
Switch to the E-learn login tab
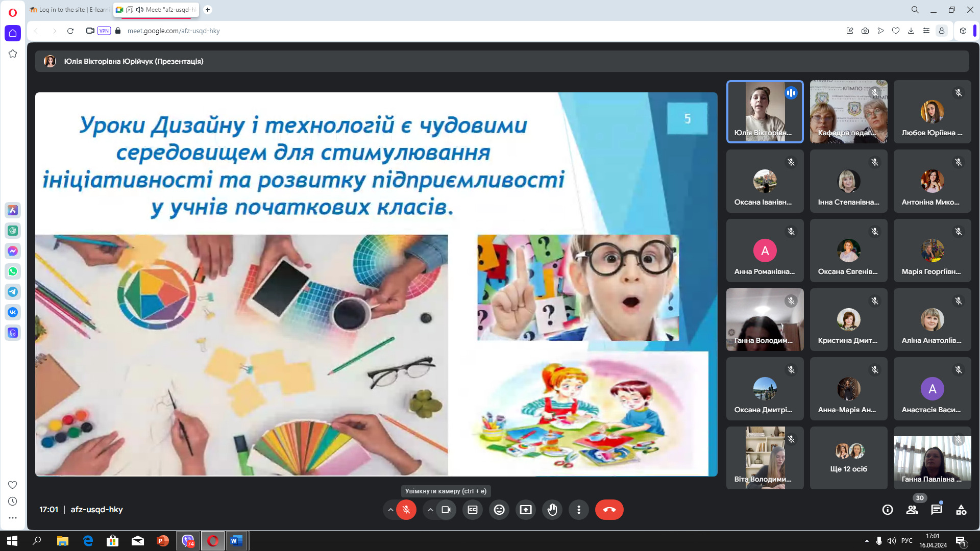click(69, 10)
